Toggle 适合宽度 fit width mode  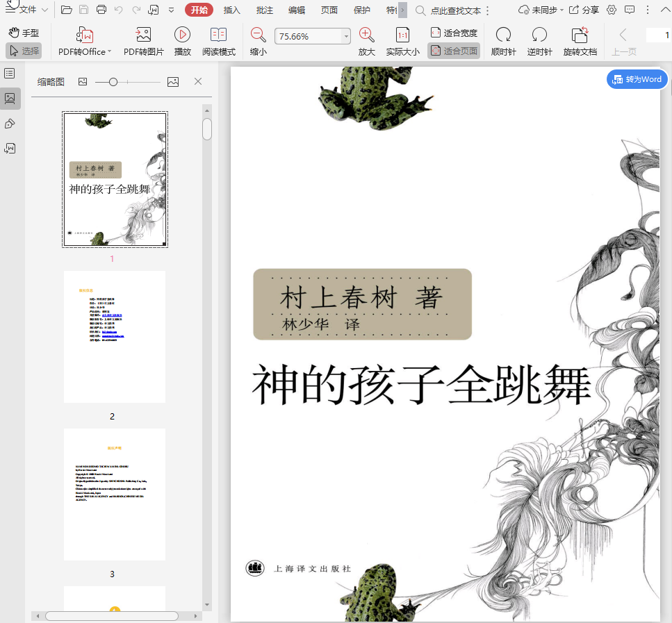(x=454, y=33)
